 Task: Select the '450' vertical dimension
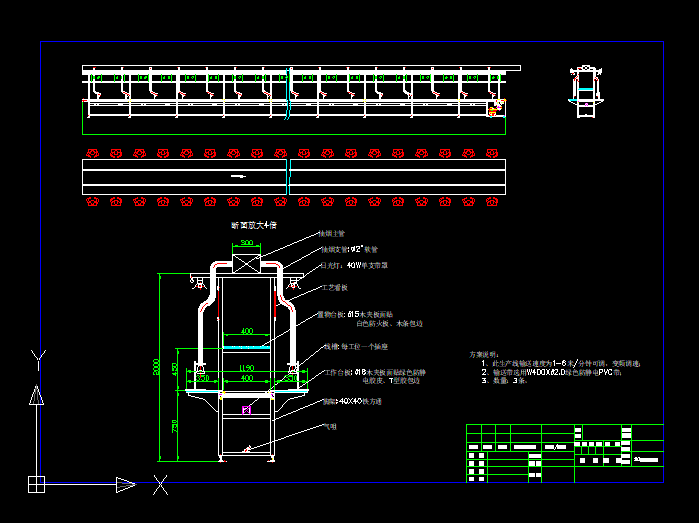[175, 369]
